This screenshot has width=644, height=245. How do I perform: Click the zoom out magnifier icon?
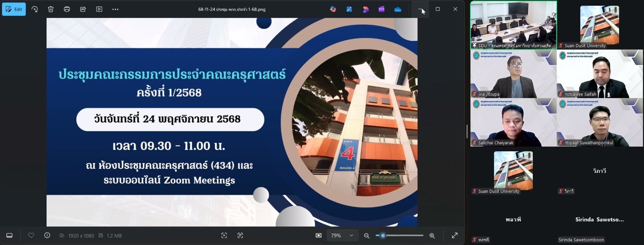coord(367,236)
